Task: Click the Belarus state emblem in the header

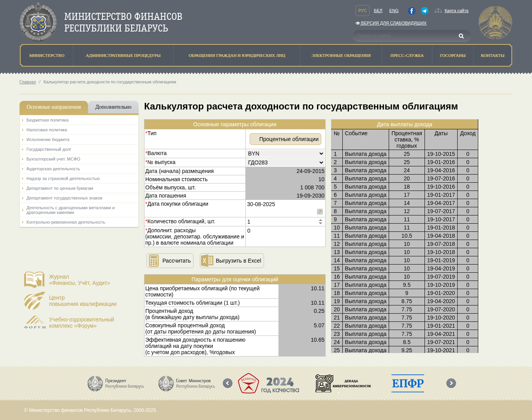Action: pos(495,23)
